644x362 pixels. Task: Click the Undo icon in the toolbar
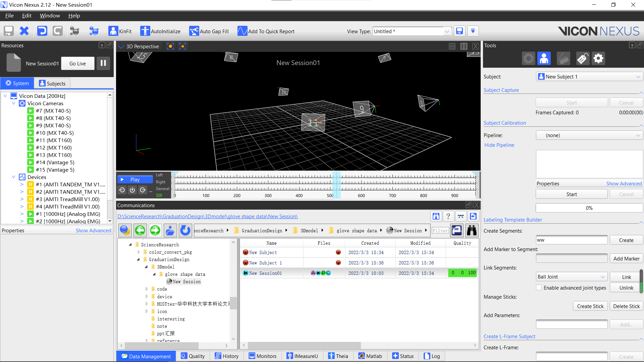pyautogui.click(x=42, y=31)
